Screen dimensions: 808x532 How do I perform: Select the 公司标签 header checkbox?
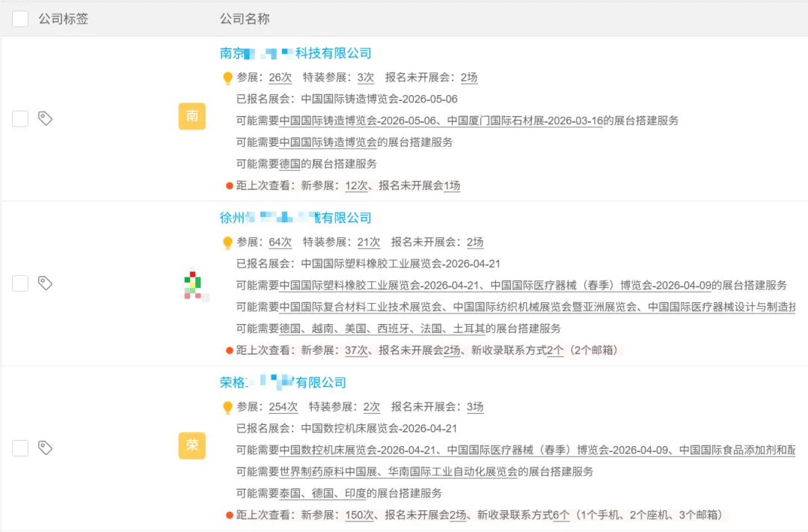pyautogui.click(x=19, y=19)
